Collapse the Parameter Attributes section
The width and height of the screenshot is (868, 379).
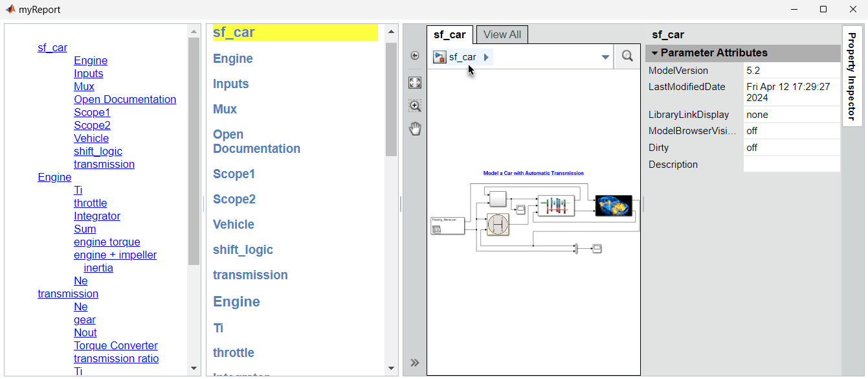click(654, 53)
